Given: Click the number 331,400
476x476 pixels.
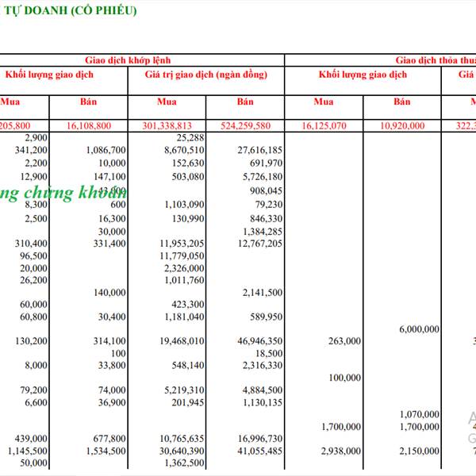Looking at the screenshot, I should tap(109, 244).
